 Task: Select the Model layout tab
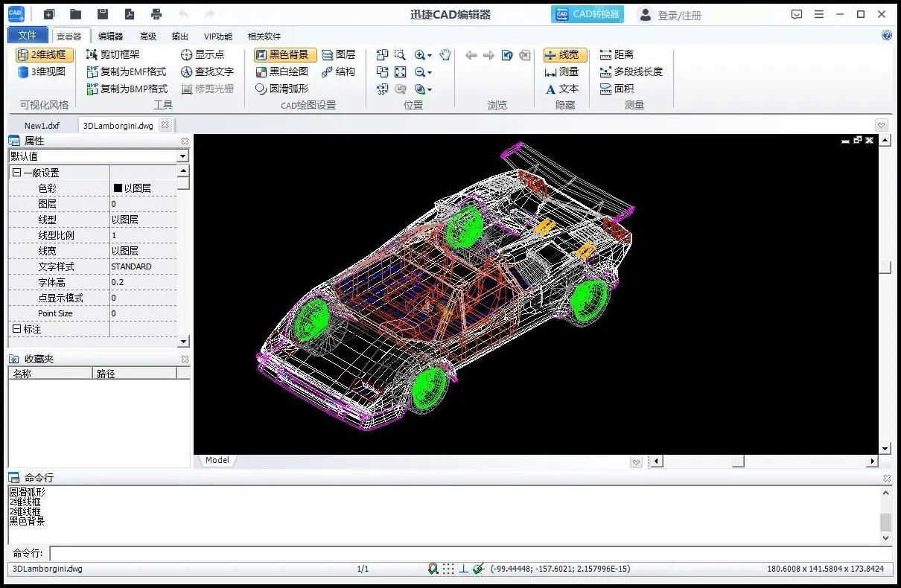(x=217, y=461)
